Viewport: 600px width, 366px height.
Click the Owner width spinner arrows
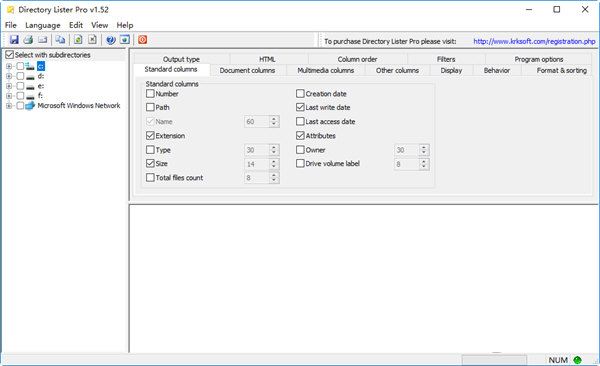coord(424,150)
